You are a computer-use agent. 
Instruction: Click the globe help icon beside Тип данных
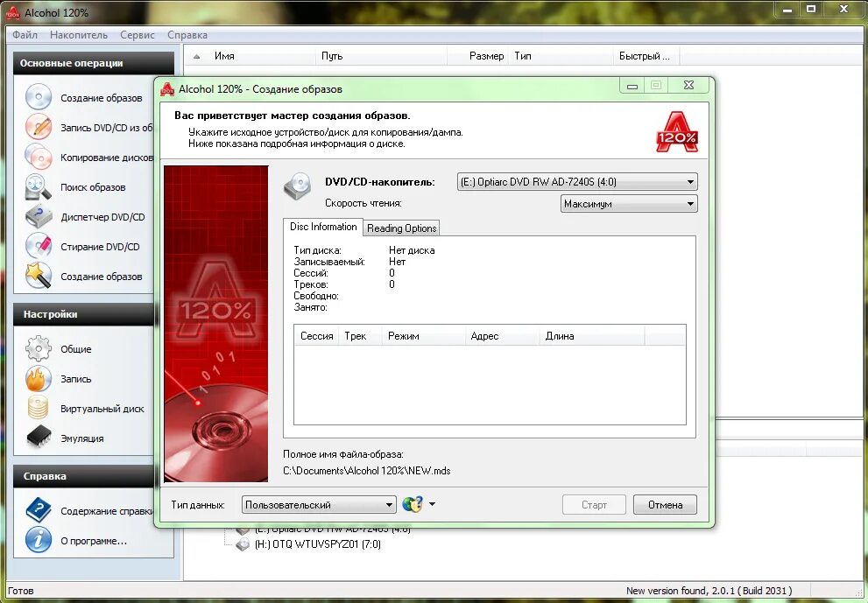[x=413, y=504]
